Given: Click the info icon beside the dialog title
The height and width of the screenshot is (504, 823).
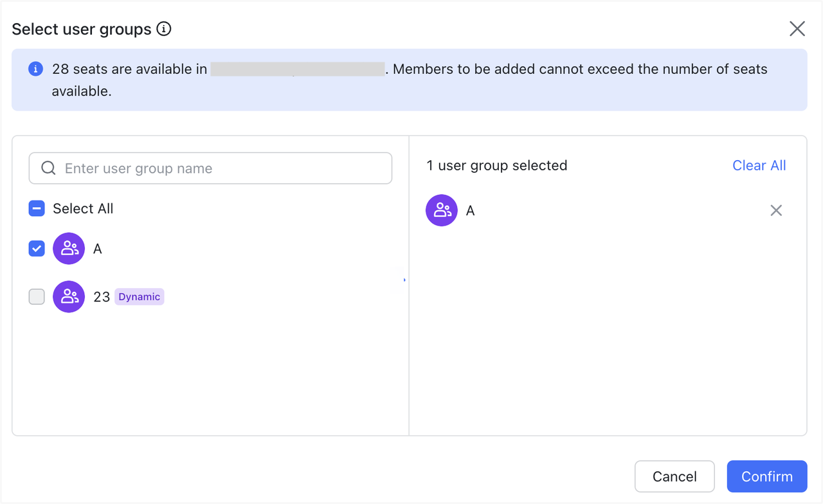Looking at the screenshot, I should tap(165, 29).
